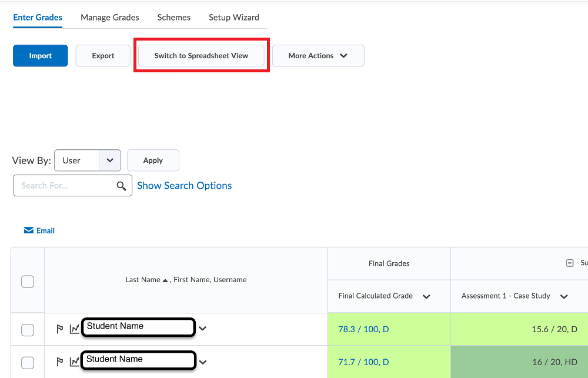Click the flag icon in second student row

point(59,362)
